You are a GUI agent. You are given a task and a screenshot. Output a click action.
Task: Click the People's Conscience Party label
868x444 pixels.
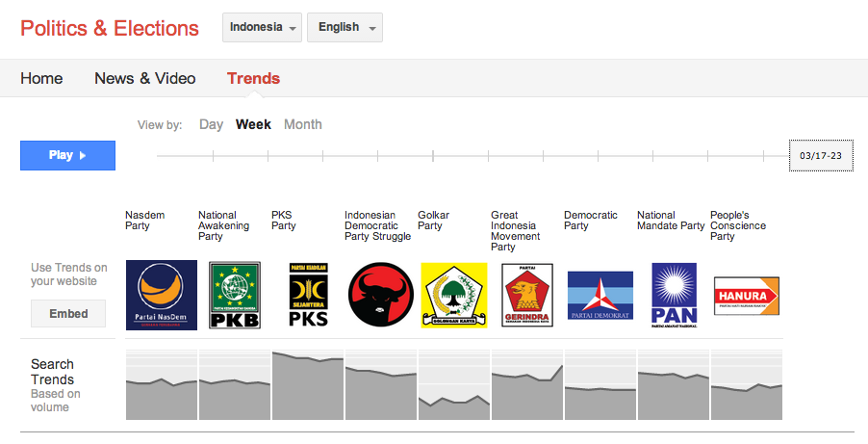click(x=738, y=225)
